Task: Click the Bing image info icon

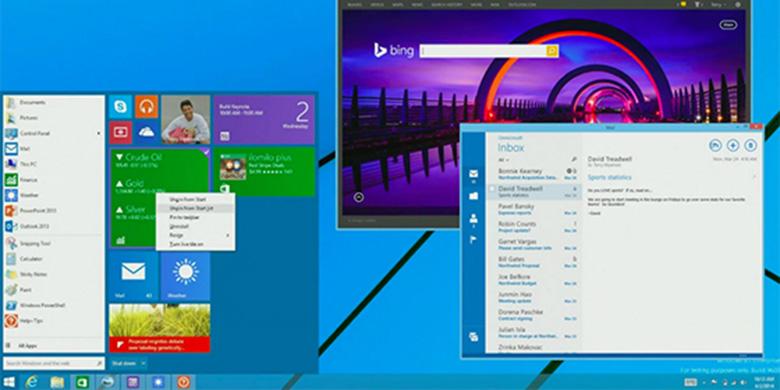Action: [x=358, y=197]
